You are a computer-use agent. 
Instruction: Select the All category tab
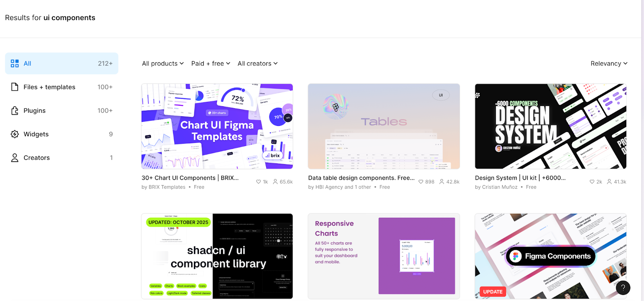pyautogui.click(x=62, y=64)
